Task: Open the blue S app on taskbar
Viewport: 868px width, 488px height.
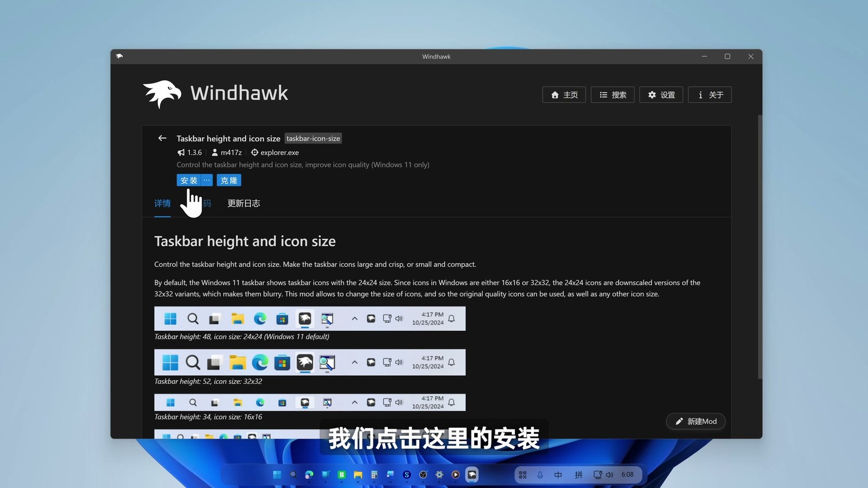Action: pyautogui.click(x=407, y=475)
